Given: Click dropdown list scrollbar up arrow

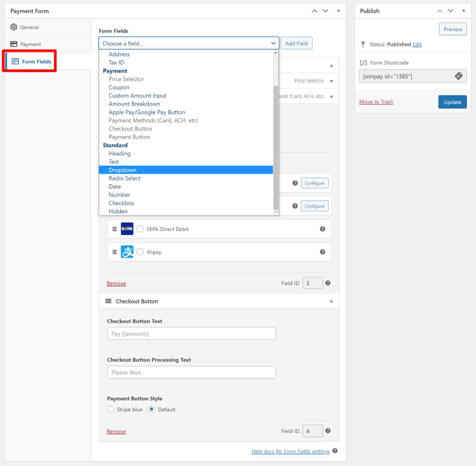Looking at the screenshot, I should (x=276, y=53).
